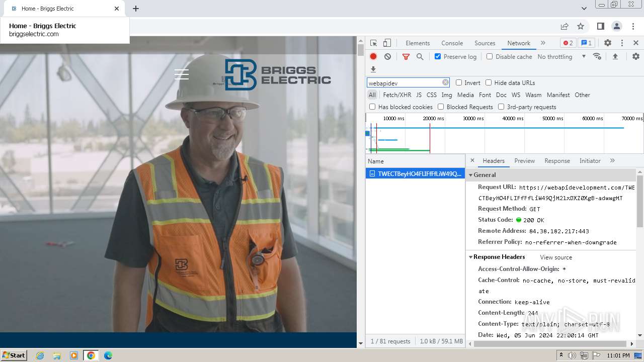Stop recording network log
The width and height of the screenshot is (644, 362).
coord(373,57)
